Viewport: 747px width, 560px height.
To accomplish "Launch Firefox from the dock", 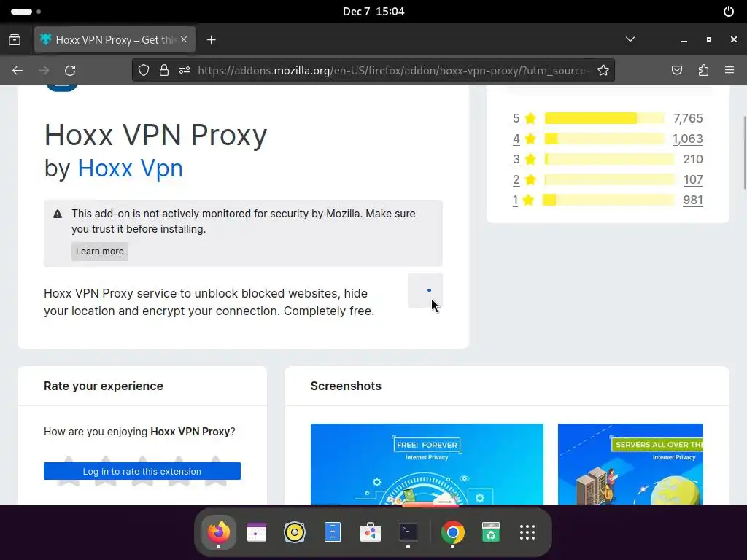I will (218, 532).
